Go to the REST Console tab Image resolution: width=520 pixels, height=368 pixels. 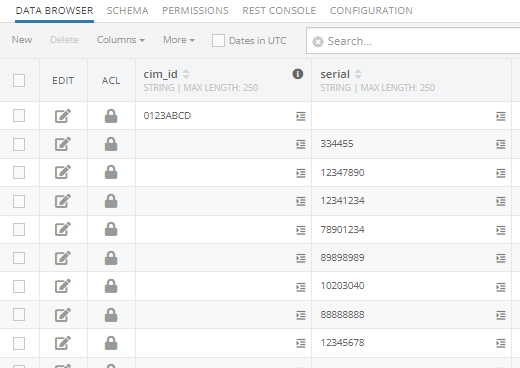pyautogui.click(x=279, y=11)
